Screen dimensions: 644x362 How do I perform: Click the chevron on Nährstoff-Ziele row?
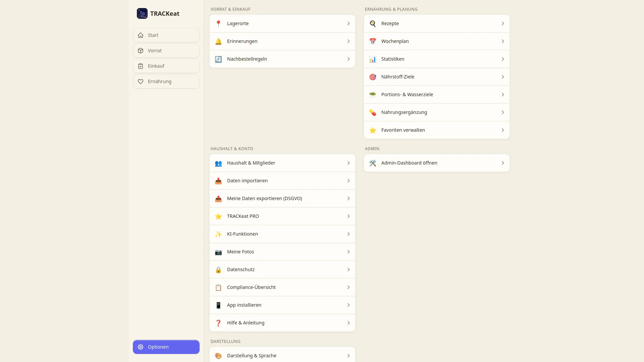coord(503,77)
